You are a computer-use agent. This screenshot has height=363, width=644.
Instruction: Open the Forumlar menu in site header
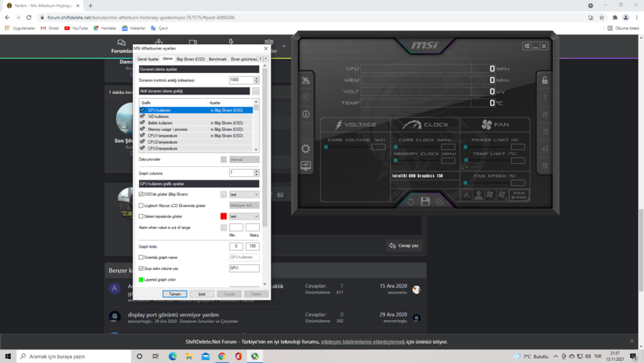tap(122, 47)
